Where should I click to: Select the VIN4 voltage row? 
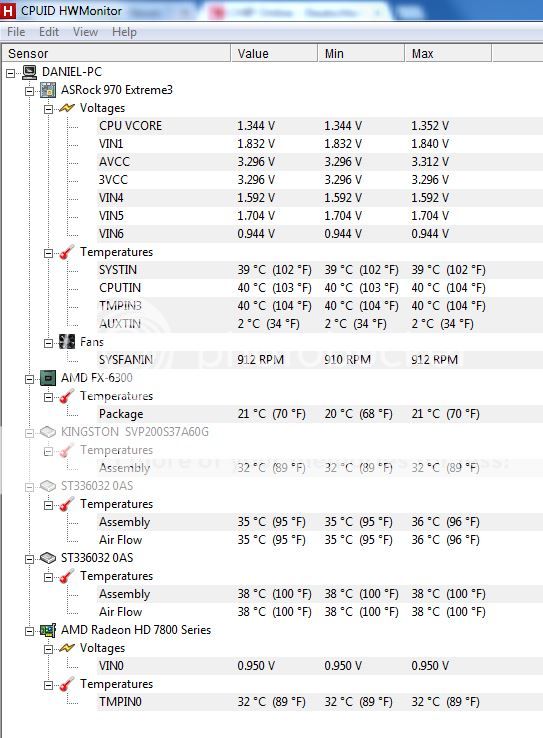[x=319, y=198]
